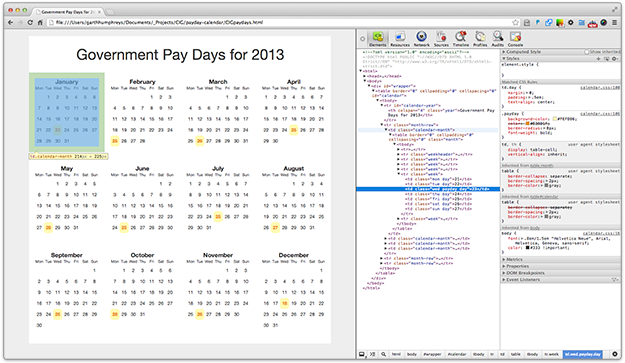625x363 pixels.
Task: Click payday 25 in the February calendar
Action: pos(115,141)
